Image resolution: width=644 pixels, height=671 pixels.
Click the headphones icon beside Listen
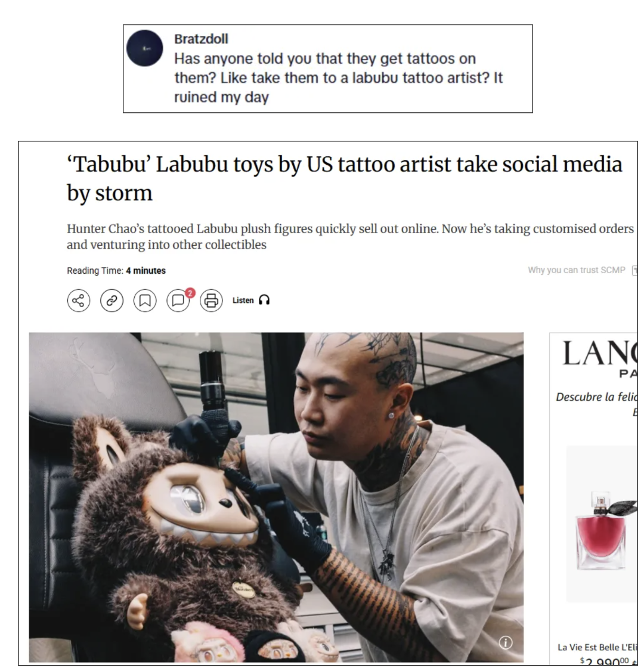(264, 301)
